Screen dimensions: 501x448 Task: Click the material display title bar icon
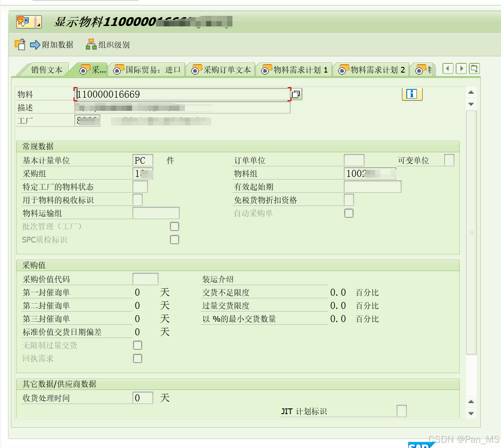pos(29,22)
